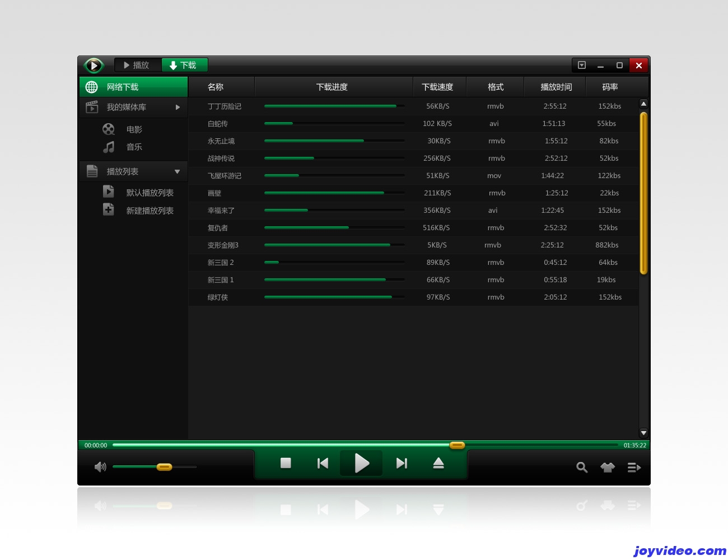This screenshot has height=560, width=728.
Task: Stop playback with the stop button
Action: [286, 463]
